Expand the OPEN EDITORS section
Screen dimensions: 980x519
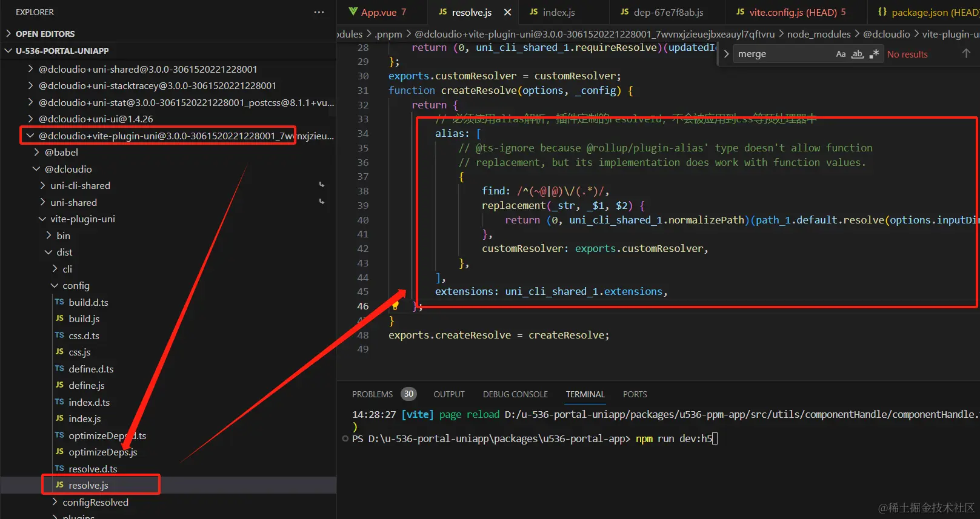[x=8, y=34]
